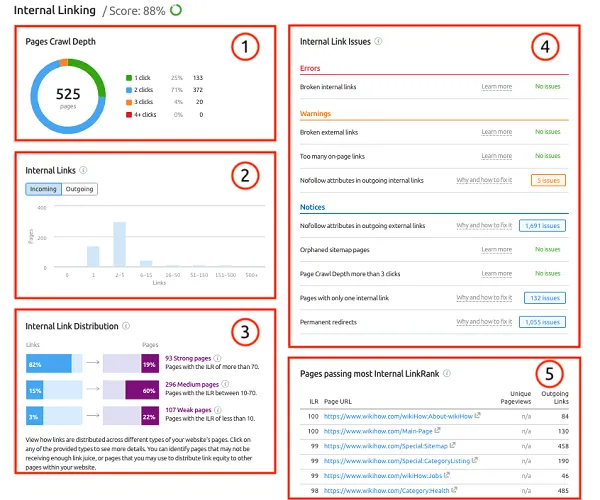600x500 pixels.
Task: Switch to the Incoming links tab
Action: tap(43, 189)
